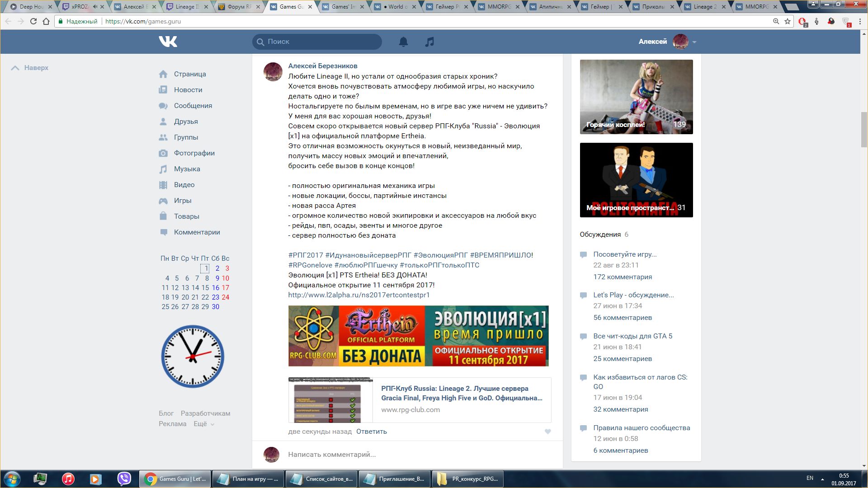
Task: Click the Разработчикам footer link
Action: [205, 413]
